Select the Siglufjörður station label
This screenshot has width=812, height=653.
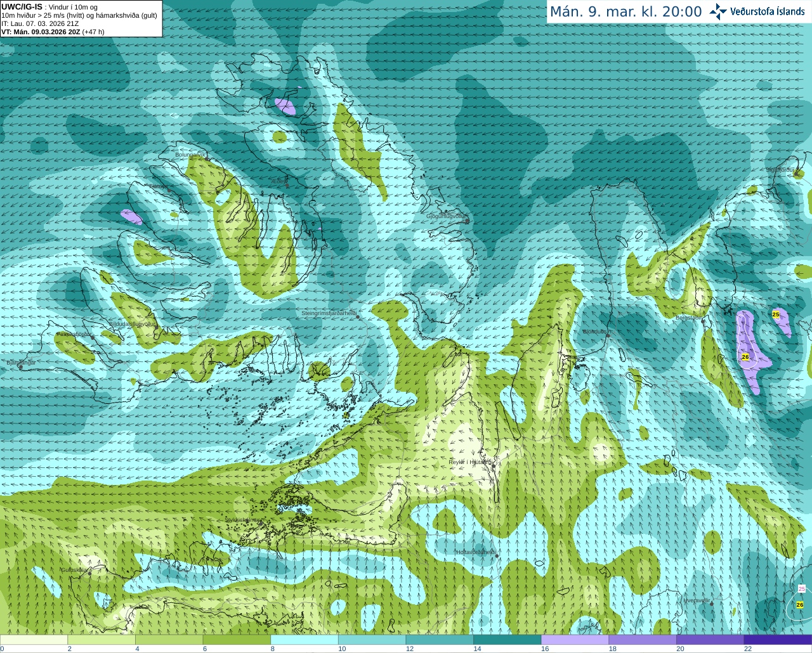coord(780,170)
